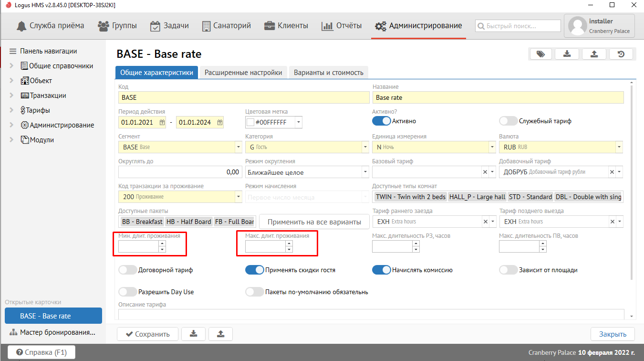This screenshot has width=644, height=361.
Task: Click the history revert icon in the header
Action: [621, 54]
